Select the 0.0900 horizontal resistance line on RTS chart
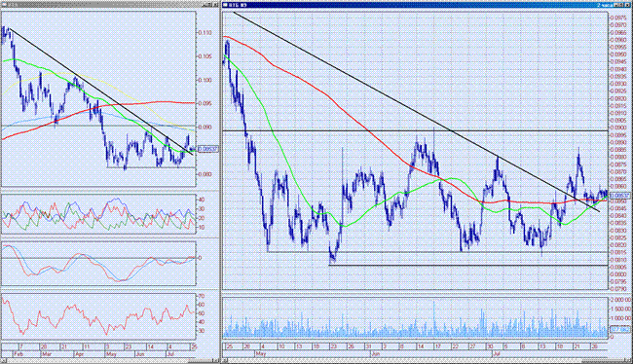Screen dimensions: 633x364 pyautogui.click(x=415, y=130)
